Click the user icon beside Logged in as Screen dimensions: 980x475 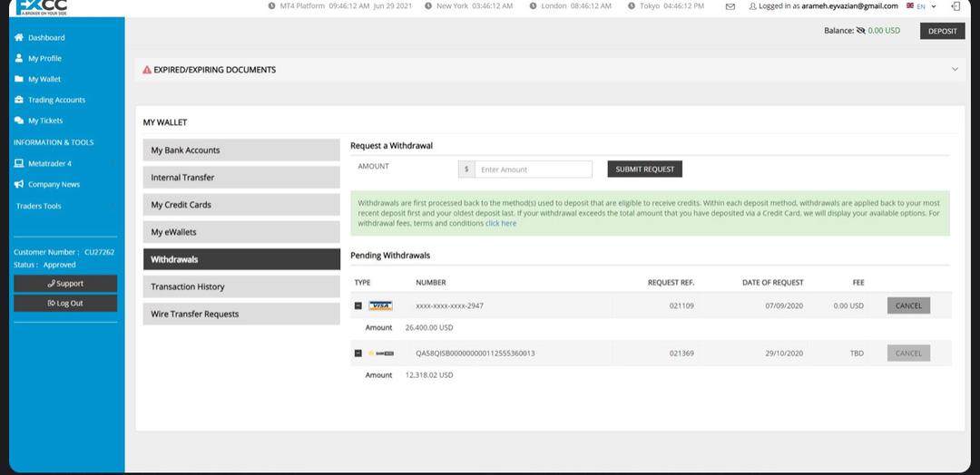coord(752,6)
